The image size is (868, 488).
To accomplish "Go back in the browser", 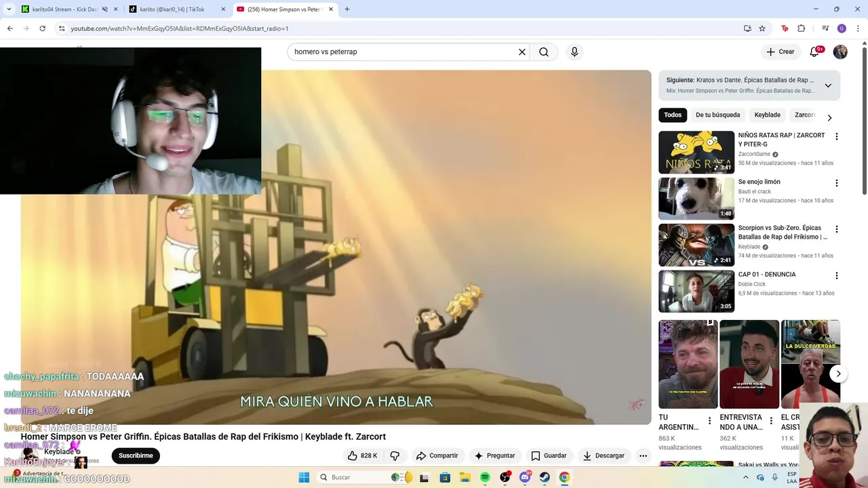I will pyautogui.click(x=9, y=28).
